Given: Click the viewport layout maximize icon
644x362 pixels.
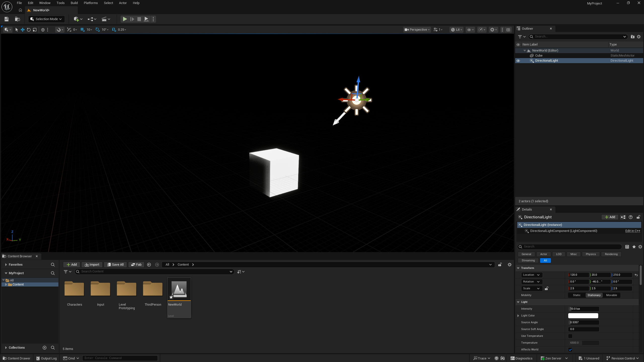Looking at the screenshot, I should pyautogui.click(x=508, y=30).
